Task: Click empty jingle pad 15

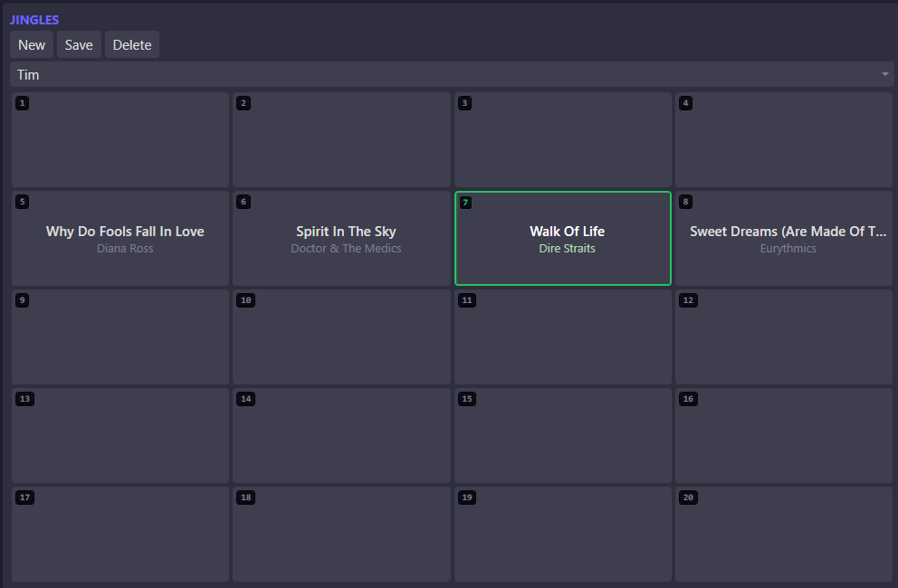Action: pyautogui.click(x=563, y=436)
